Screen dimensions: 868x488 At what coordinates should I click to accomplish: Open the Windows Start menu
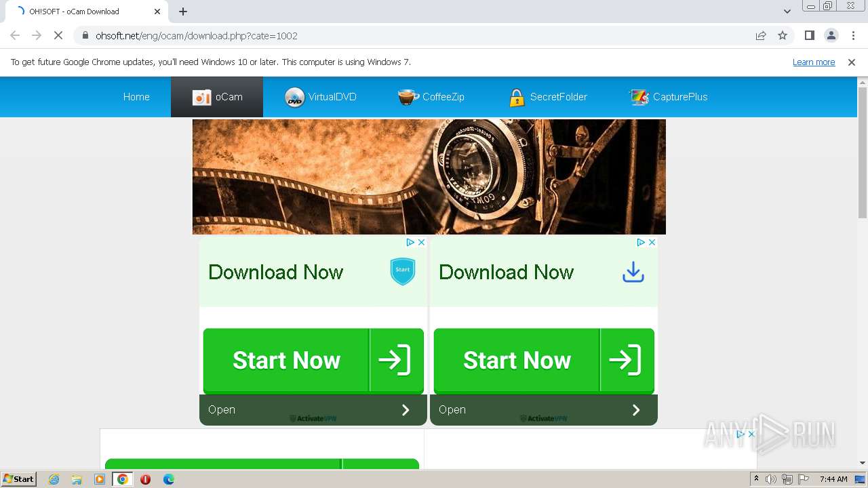(19, 479)
